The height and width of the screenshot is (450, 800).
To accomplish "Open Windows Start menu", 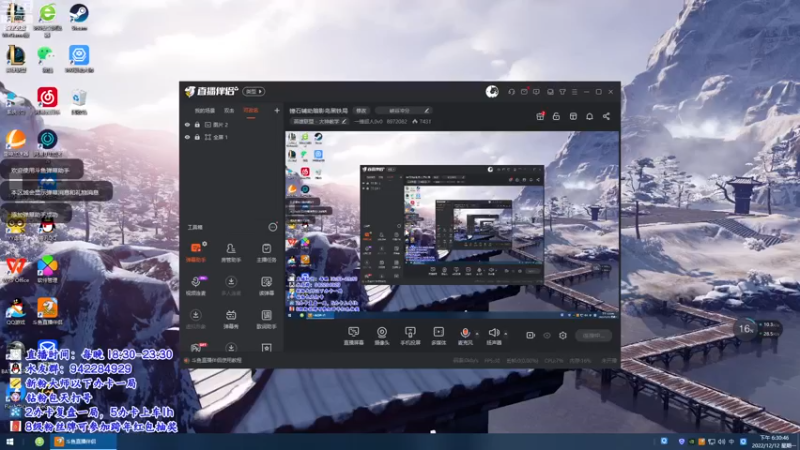I will (10, 442).
